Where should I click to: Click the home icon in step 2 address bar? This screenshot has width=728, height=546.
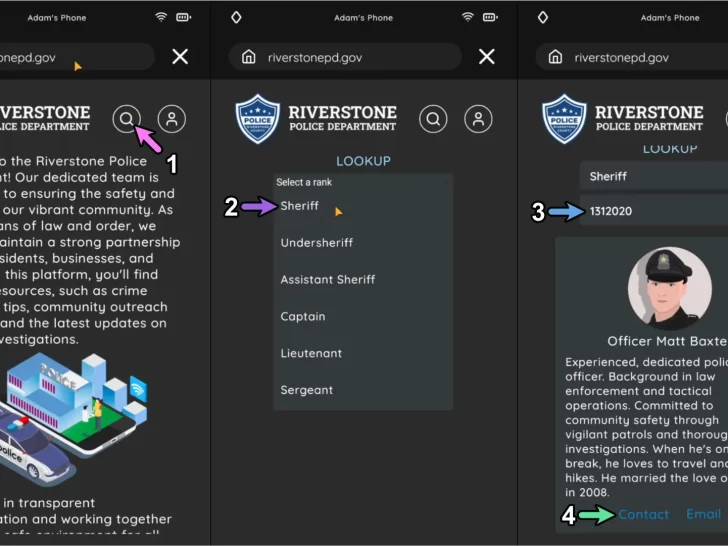coord(249,57)
